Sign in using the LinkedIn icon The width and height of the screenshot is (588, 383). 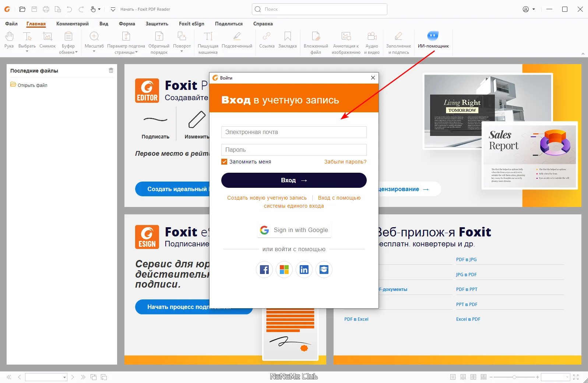[x=304, y=270]
